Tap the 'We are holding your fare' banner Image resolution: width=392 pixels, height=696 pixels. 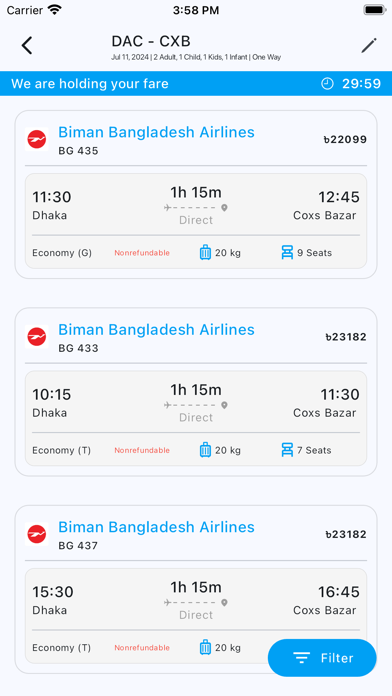(196, 83)
